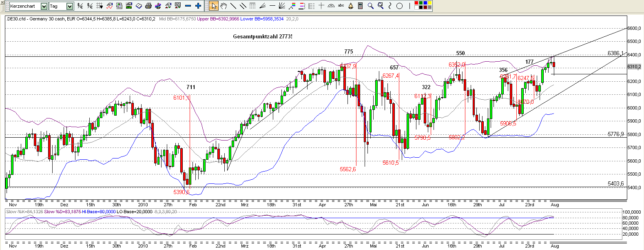The image size is (644, 250).
Task: Select the hand pan tool
Action: tap(223, 6)
